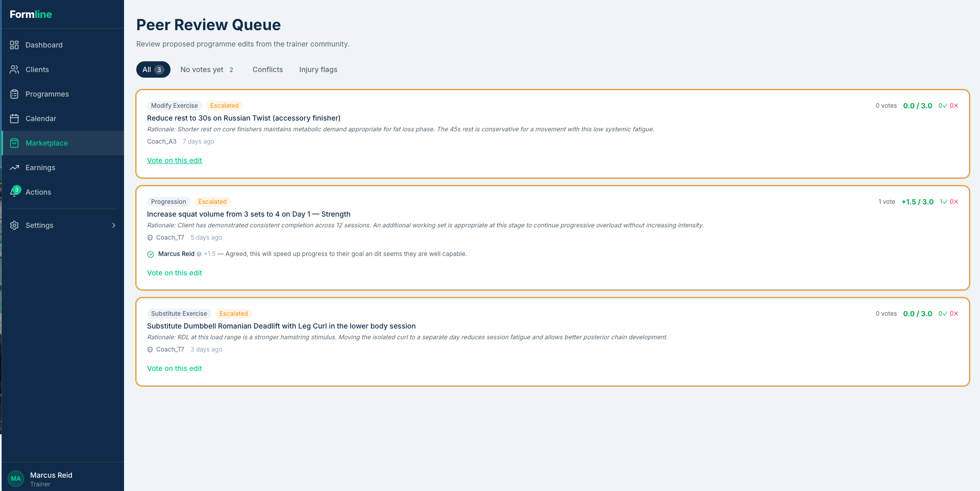Screen dimensions: 980x491
Task: Click the Marketplace bag icon
Action: 14,143
